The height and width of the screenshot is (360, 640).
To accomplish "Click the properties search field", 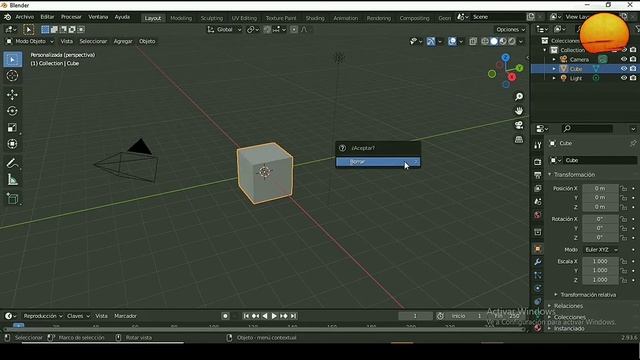I will pos(588,129).
